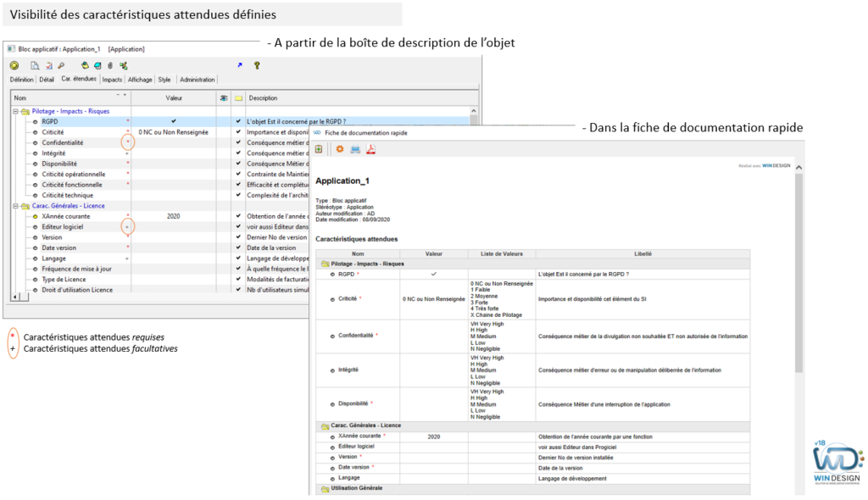Open settings with the orange gear icon

[340, 149]
